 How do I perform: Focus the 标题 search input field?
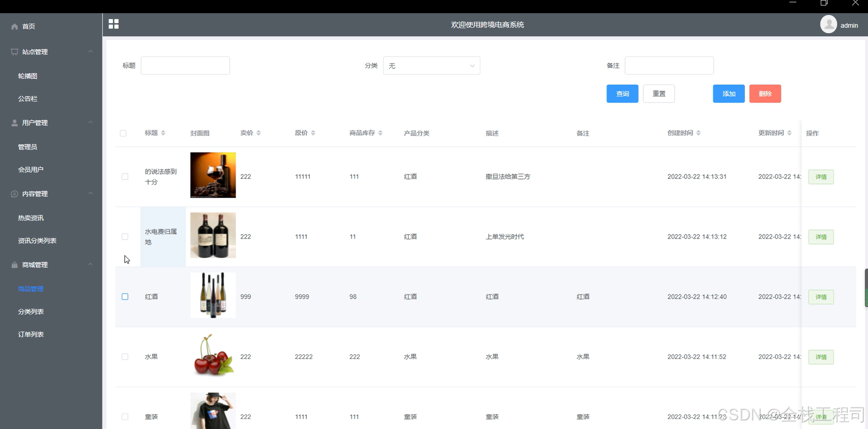coord(185,65)
